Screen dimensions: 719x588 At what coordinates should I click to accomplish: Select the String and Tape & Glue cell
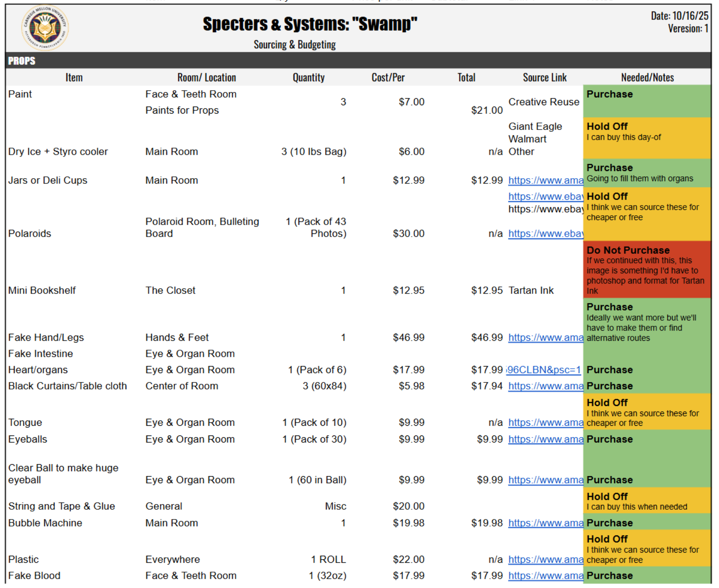click(x=61, y=506)
